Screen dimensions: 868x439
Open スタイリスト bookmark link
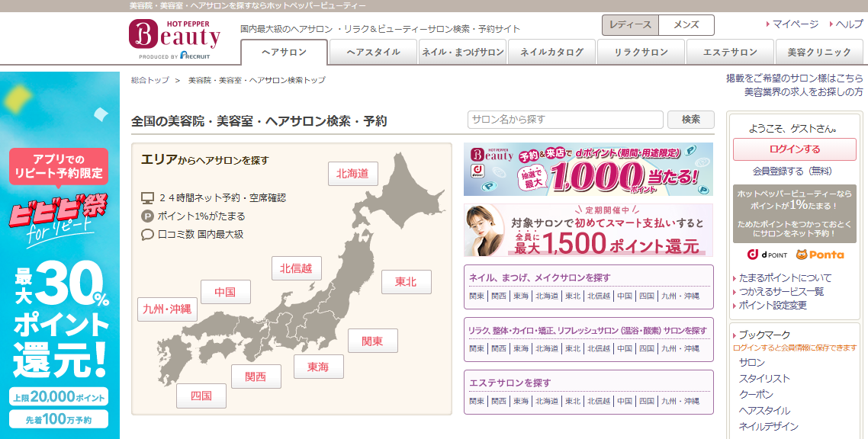coord(764,379)
